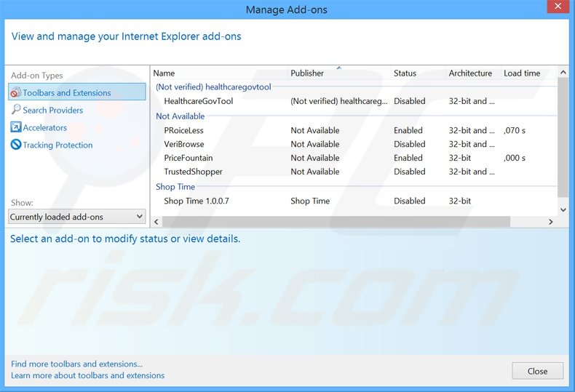Switch to Tracking Protection add-on type
Image resolution: width=575 pixels, height=392 pixels.
pos(57,145)
